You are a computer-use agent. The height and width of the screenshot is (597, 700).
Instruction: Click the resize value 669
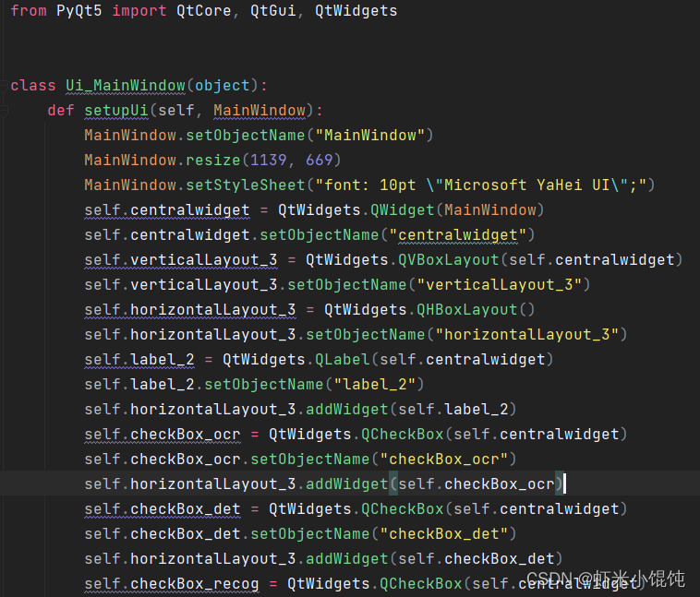pyautogui.click(x=320, y=161)
